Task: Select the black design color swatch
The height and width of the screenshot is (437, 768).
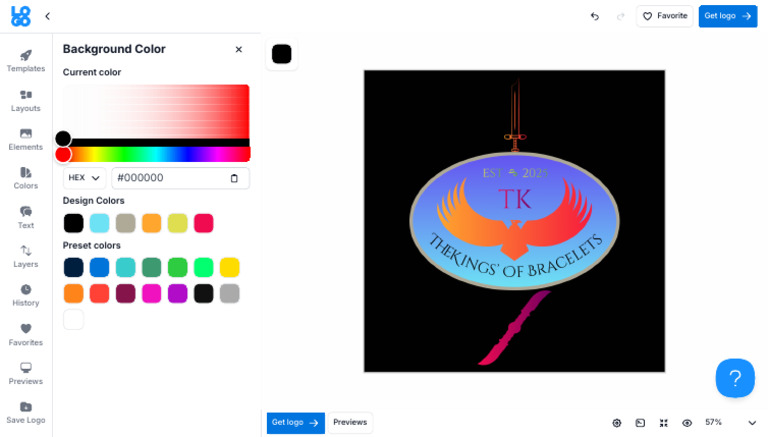Action: (73, 223)
